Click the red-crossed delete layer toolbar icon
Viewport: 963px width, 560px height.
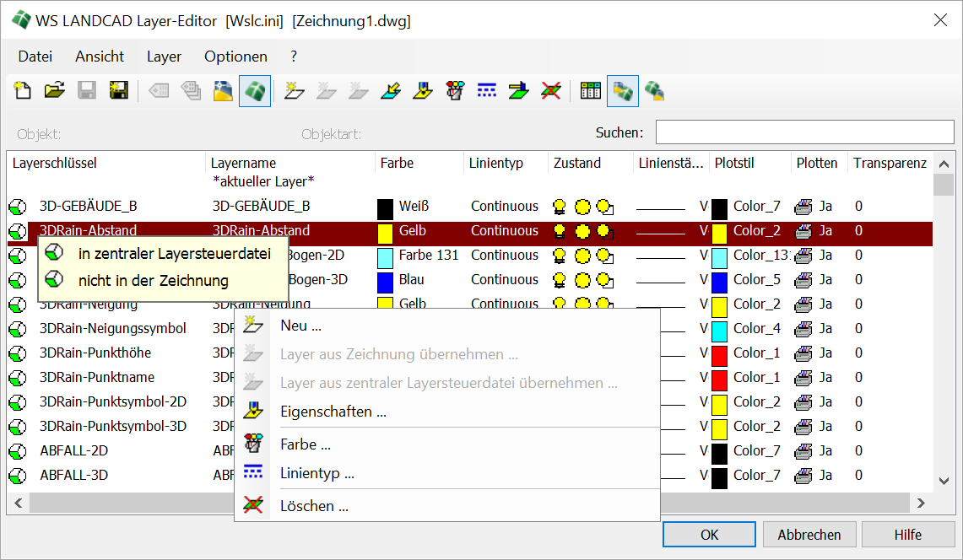point(551,91)
